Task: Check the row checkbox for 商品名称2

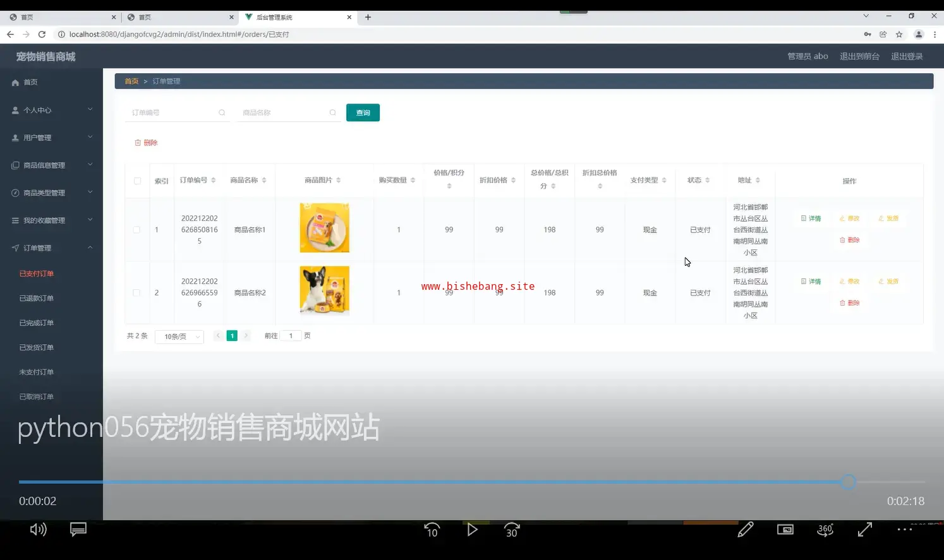Action: [x=136, y=293]
